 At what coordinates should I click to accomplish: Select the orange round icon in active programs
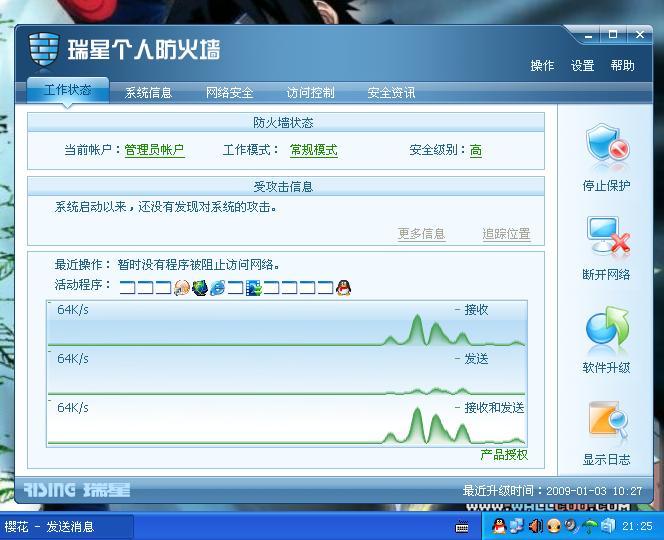coord(182,288)
